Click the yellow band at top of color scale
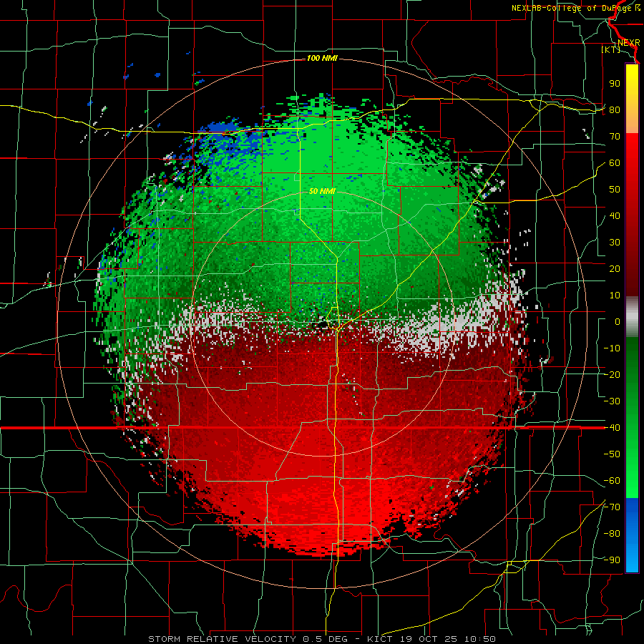 (632, 99)
